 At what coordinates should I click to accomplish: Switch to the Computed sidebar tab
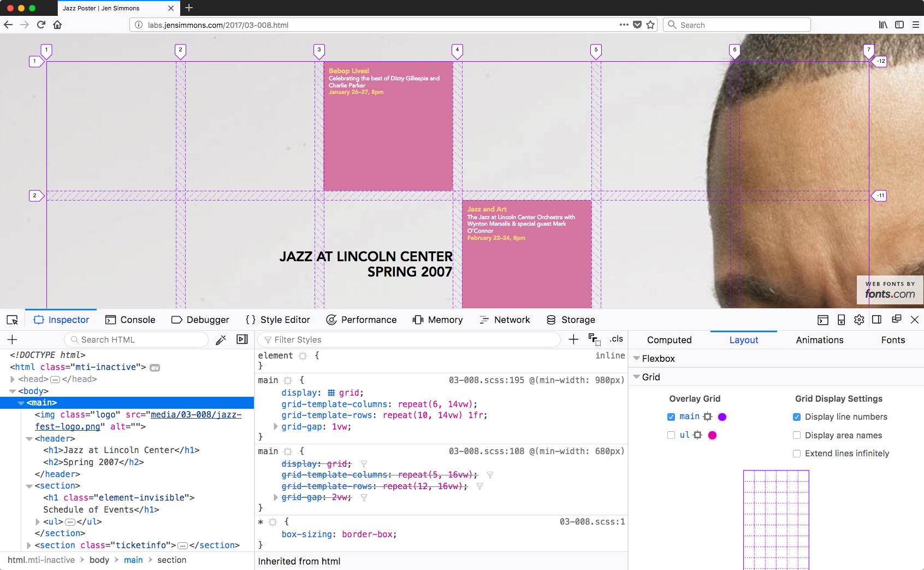[x=670, y=340]
